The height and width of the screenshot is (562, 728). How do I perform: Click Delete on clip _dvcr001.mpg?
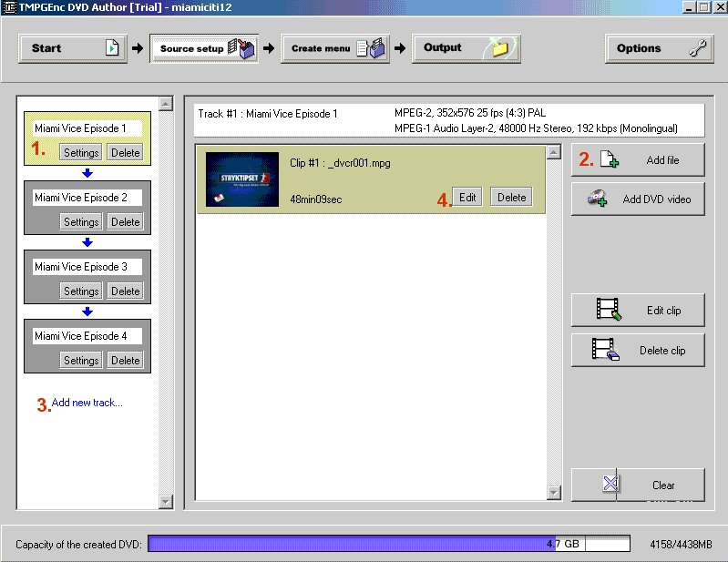512,198
